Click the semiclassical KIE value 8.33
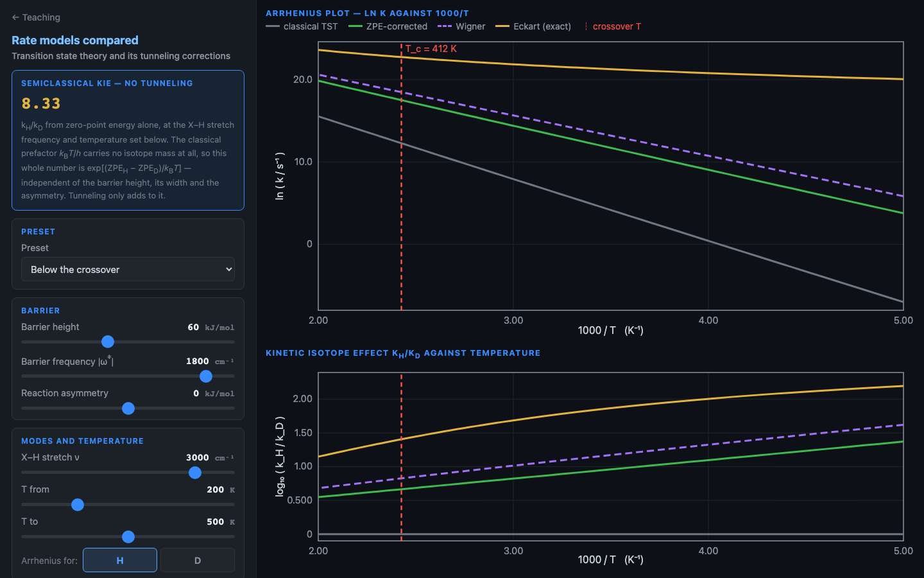The width and height of the screenshot is (924, 578). tap(41, 103)
